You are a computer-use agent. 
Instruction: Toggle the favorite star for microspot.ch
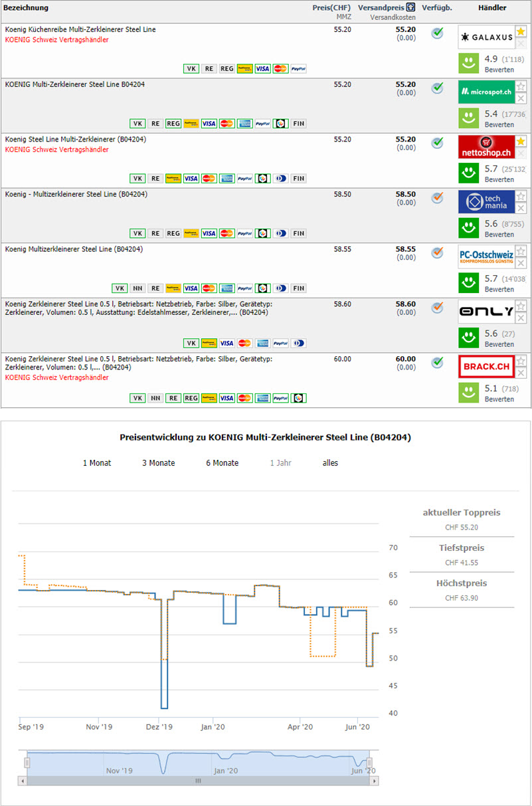[x=521, y=86]
